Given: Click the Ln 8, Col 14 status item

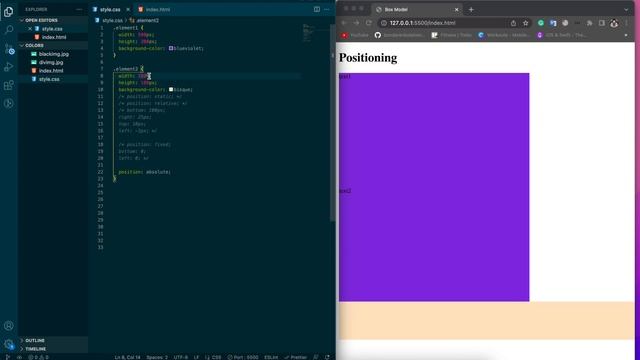Looking at the screenshot, I should (127, 357).
